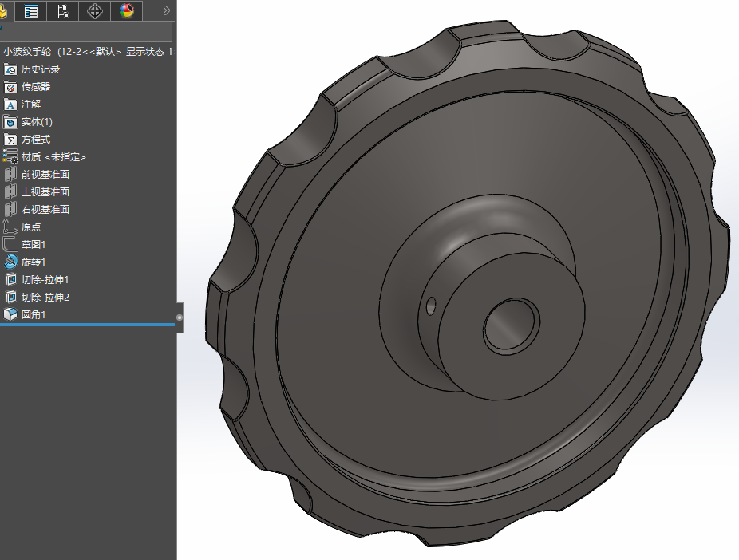739x560 pixels.
Task: Expand more manager tabs with the chevron
Action: [x=166, y=10]
